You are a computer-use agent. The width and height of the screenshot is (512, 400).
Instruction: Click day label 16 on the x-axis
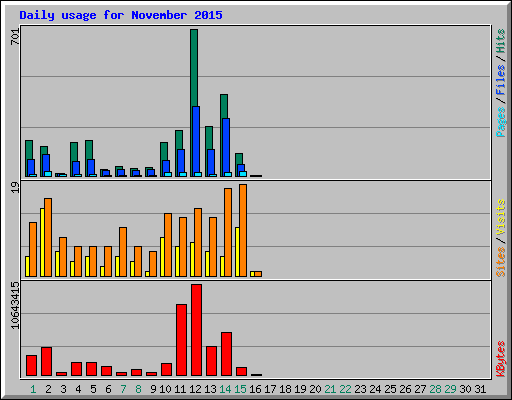(255, 389)
